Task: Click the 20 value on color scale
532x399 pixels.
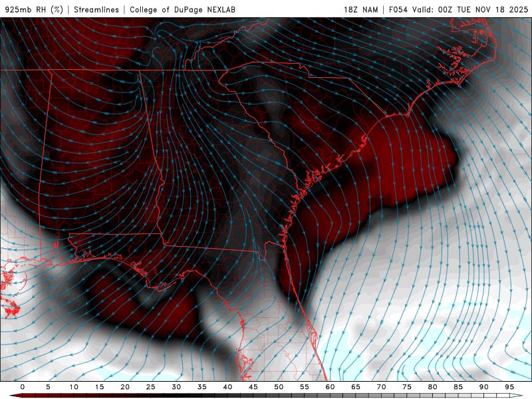Action: (125, 387)
